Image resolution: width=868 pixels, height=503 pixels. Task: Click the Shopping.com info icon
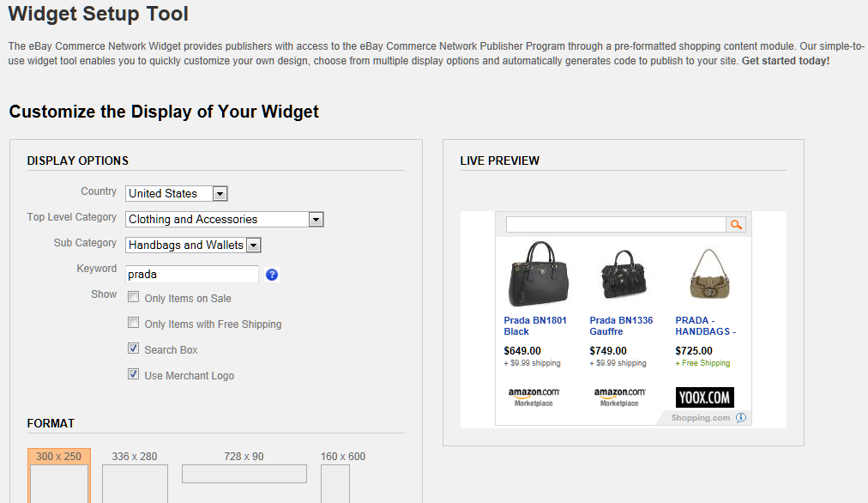(x=741, y=418)
